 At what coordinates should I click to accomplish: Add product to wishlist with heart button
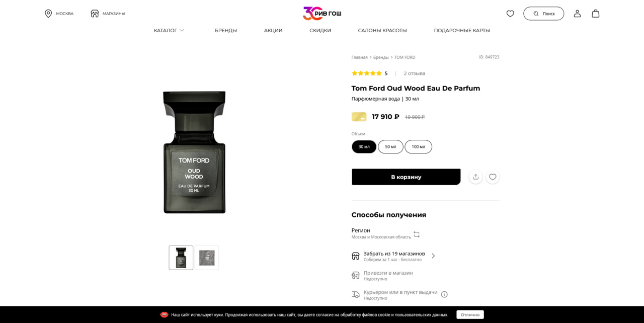point(493,177)
